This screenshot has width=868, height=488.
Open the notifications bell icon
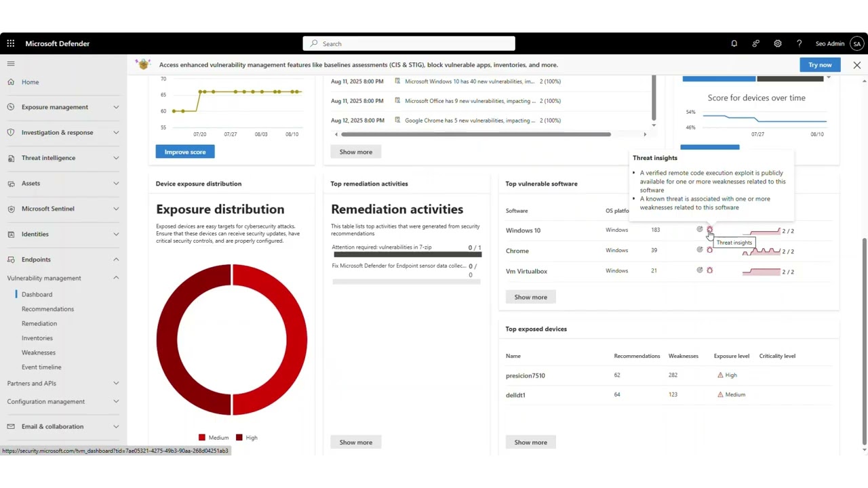[x=734, y=43]
